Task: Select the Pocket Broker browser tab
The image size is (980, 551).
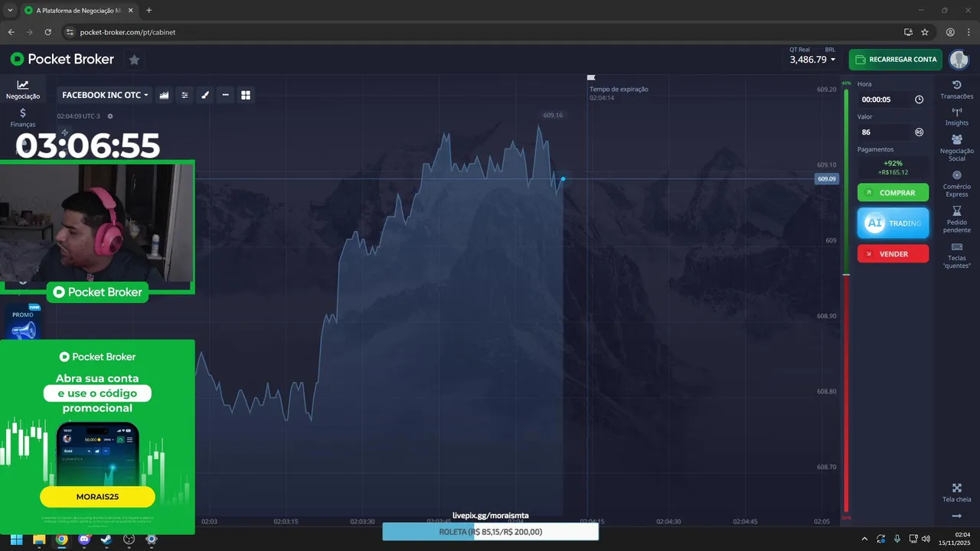Action: click(x=78, y=11)
